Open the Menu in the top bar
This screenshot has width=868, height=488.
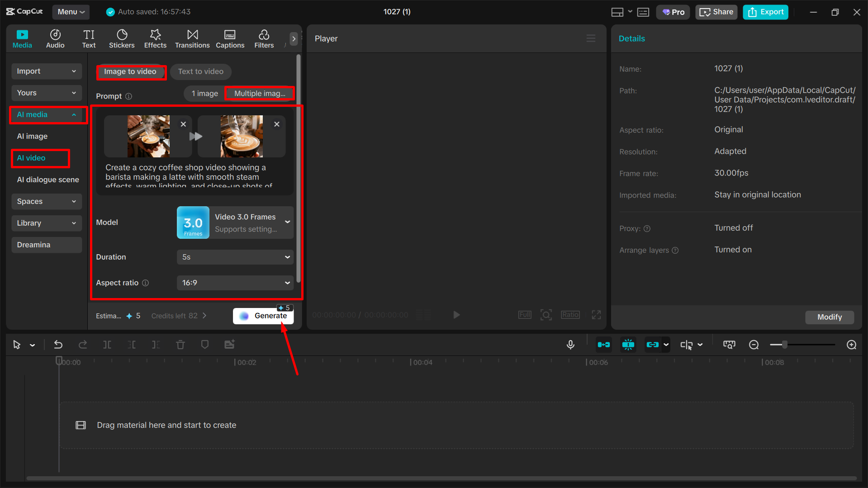71,12
